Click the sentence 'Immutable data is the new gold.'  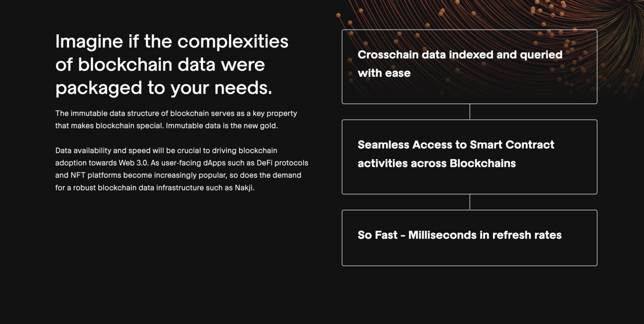tap(222, 126)
